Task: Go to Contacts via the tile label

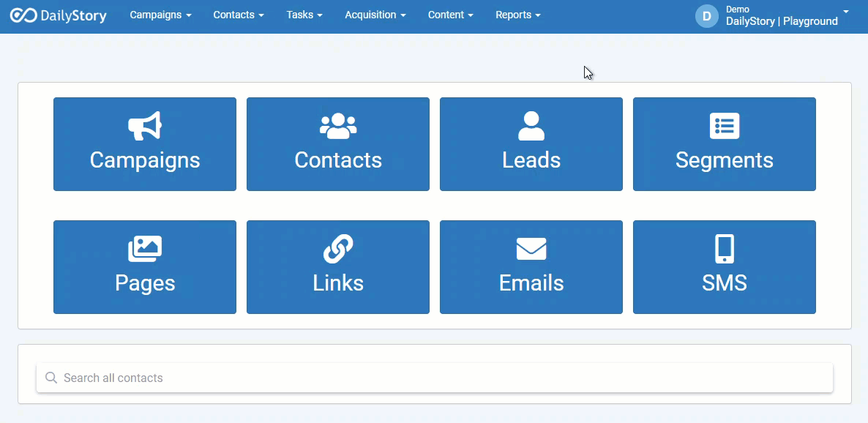Action: pos(337,160)
